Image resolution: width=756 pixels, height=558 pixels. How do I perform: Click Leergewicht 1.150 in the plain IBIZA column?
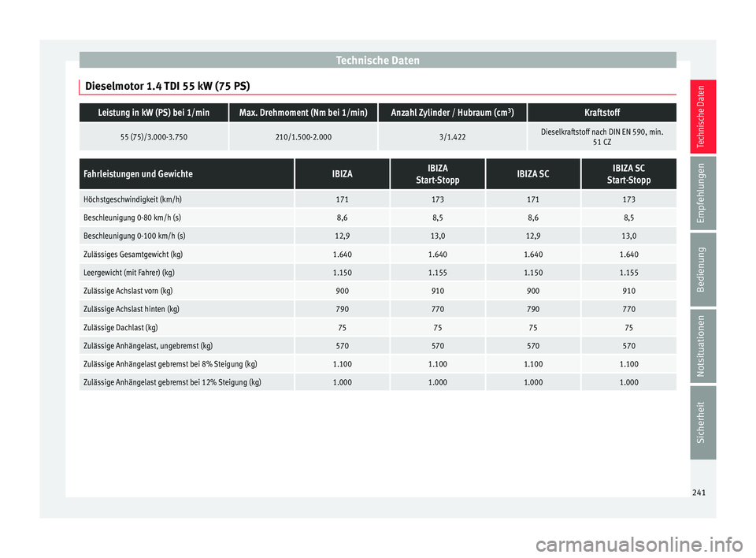(343, 273)
